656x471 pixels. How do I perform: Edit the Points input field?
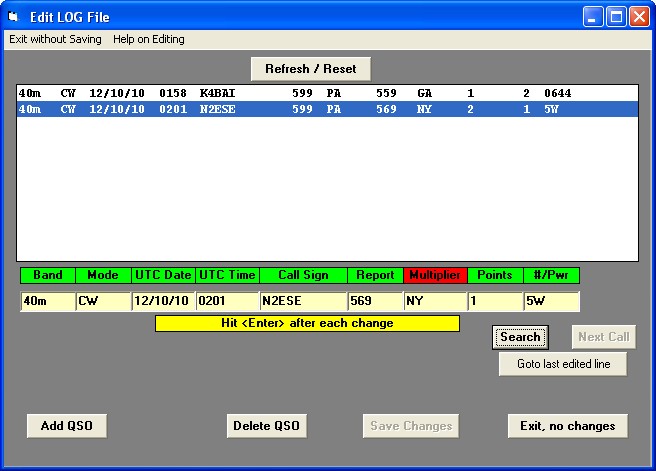pos(494,301)
